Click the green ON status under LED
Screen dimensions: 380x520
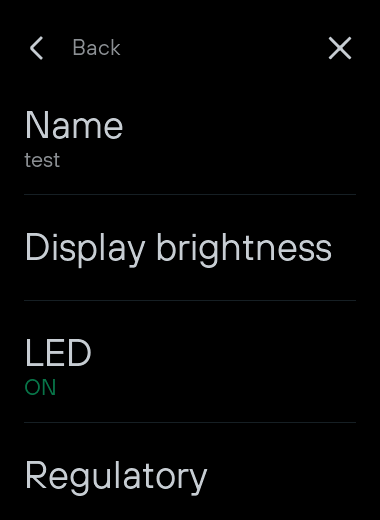40,387
